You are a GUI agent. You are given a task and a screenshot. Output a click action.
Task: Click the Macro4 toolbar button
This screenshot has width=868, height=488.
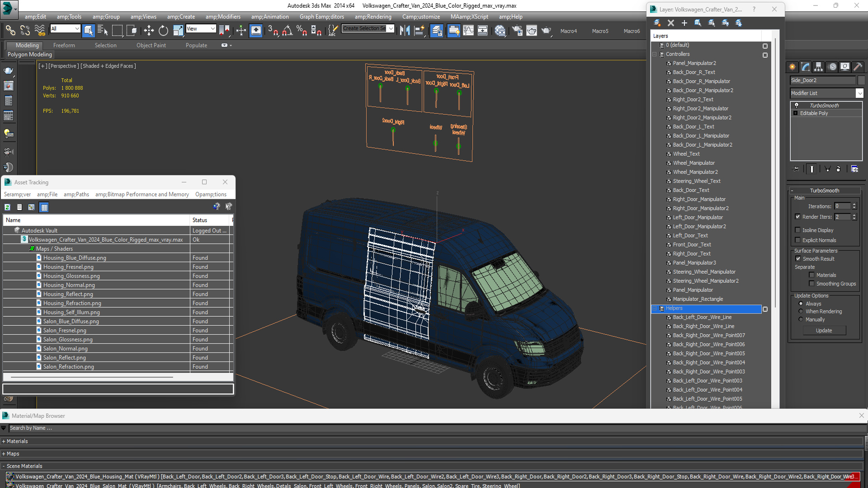tap(568, 31)
